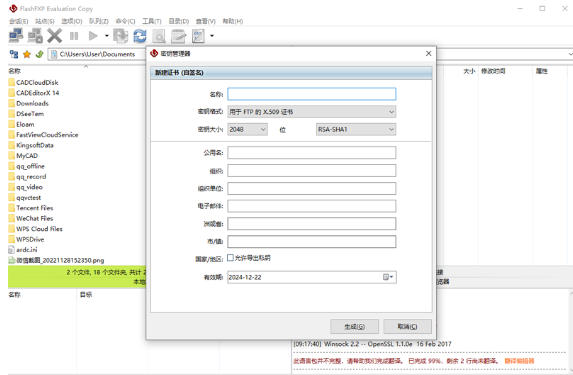Click the MyCAD folder icon
This screenshot has width=573, height=375.
12,155
